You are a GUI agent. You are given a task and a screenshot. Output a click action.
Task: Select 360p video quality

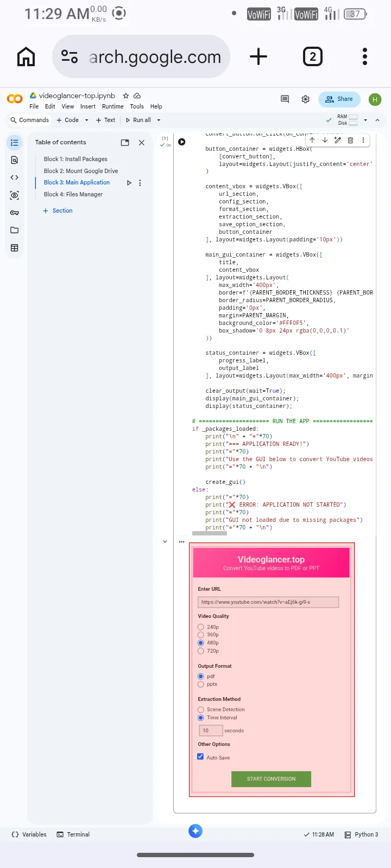pos(201,635)
